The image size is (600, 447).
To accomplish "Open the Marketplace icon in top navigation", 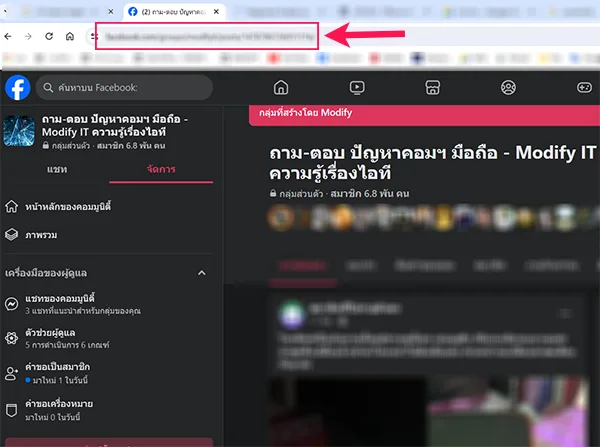I will tap(432, 87).
